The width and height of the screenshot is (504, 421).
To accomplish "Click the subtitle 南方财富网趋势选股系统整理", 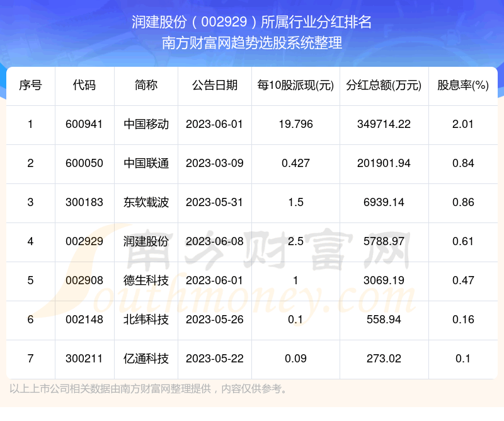I will 252,43.
